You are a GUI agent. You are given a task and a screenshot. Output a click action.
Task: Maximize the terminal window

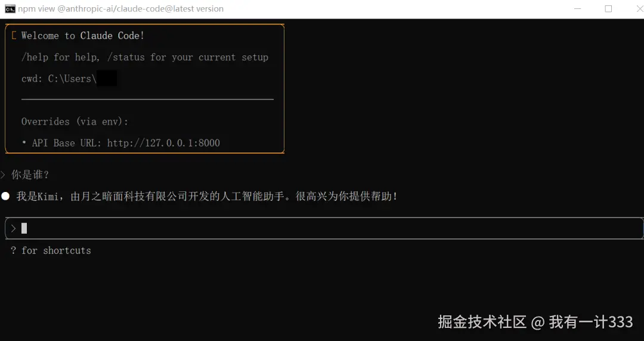pyautogui.click(x=608, y=8)
